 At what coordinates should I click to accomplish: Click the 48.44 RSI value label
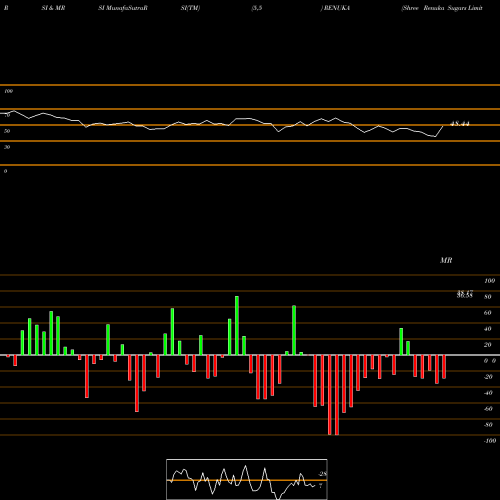tap(460, 124)
